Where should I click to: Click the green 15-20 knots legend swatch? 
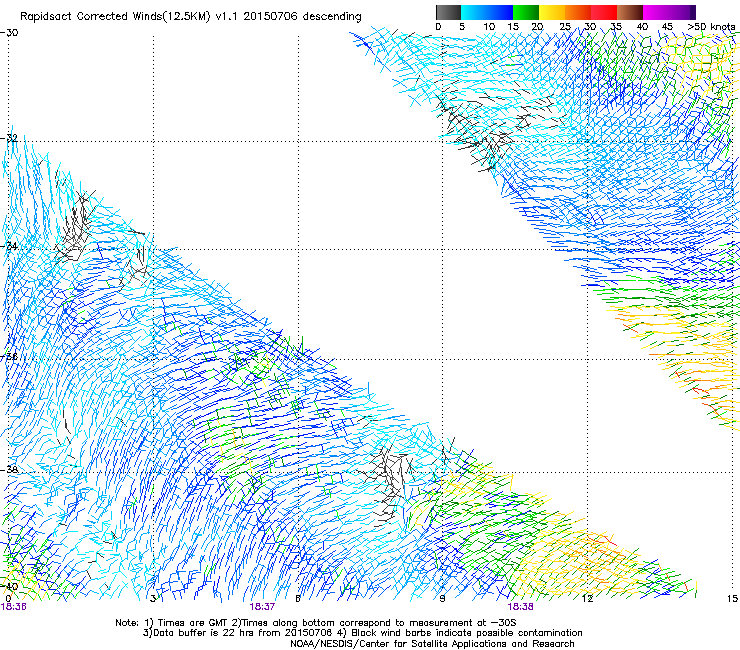(x=526, y=12)
